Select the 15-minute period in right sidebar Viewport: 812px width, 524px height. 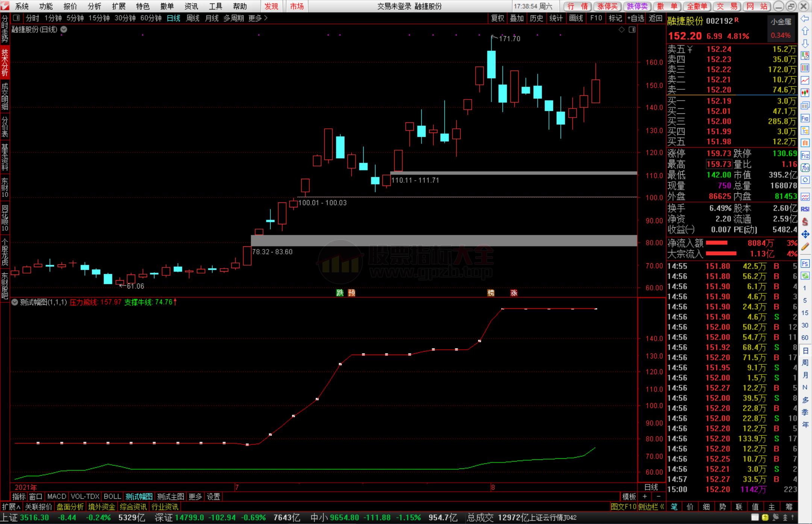804,313
